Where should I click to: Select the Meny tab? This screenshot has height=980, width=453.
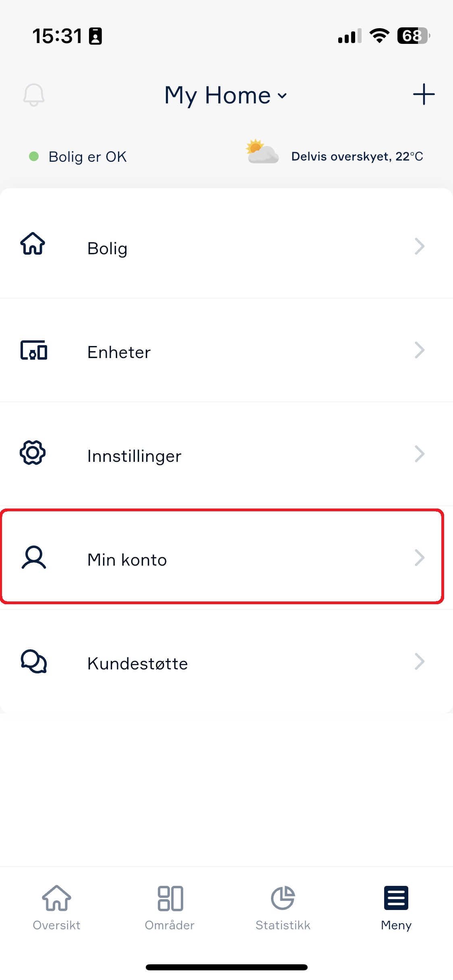(396, 908)
